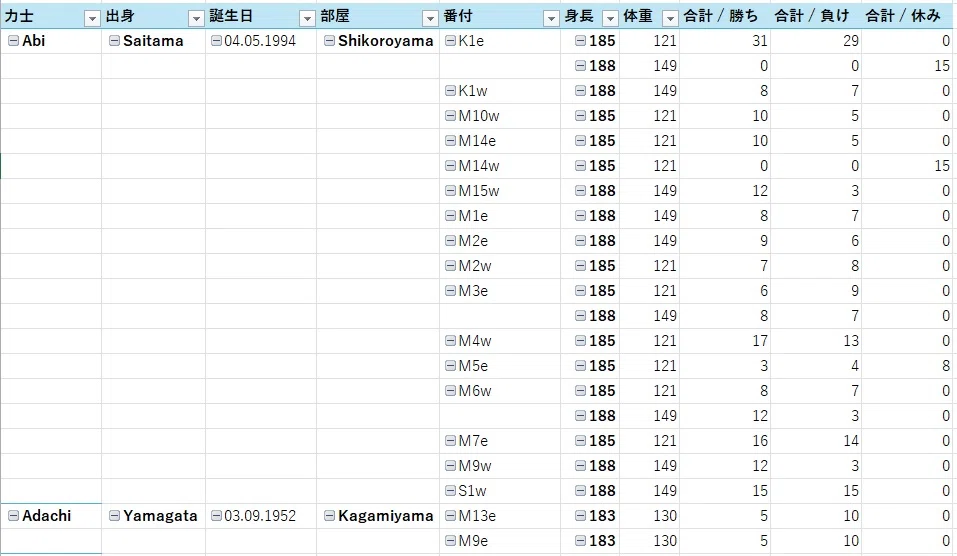957x556 pixels.
Task: Collapse the Shikoroyama stable group
Action: click(329, 41)
